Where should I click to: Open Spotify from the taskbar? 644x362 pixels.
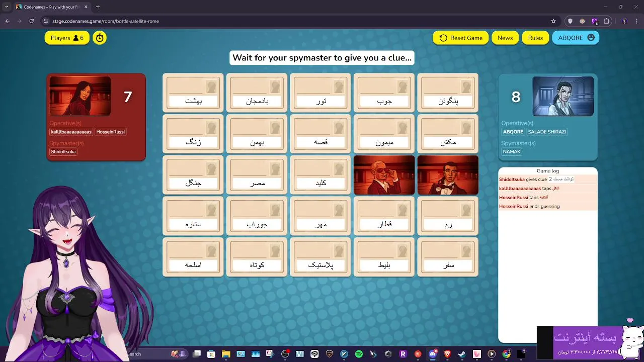(359, 354)
